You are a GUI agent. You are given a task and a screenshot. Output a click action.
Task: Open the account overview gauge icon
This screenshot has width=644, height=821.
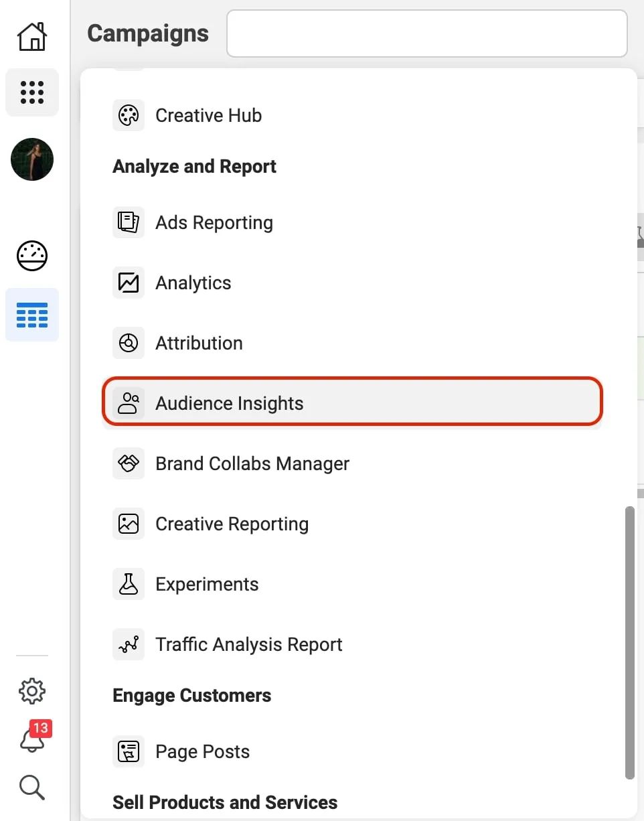click(x=32, y=255)
